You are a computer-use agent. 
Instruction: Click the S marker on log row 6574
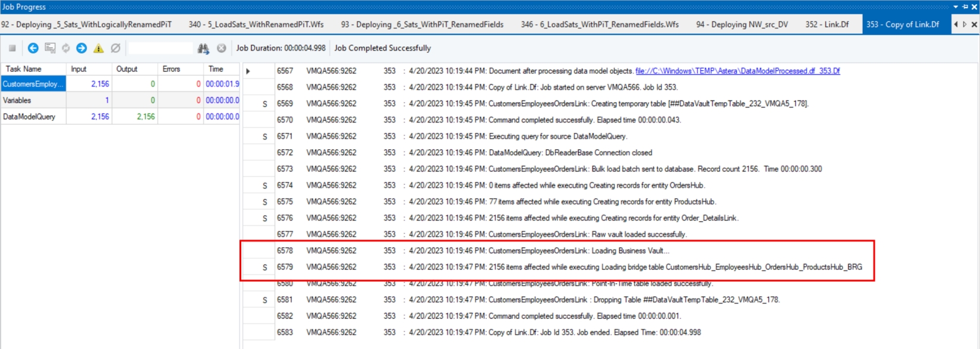point(265,185)
